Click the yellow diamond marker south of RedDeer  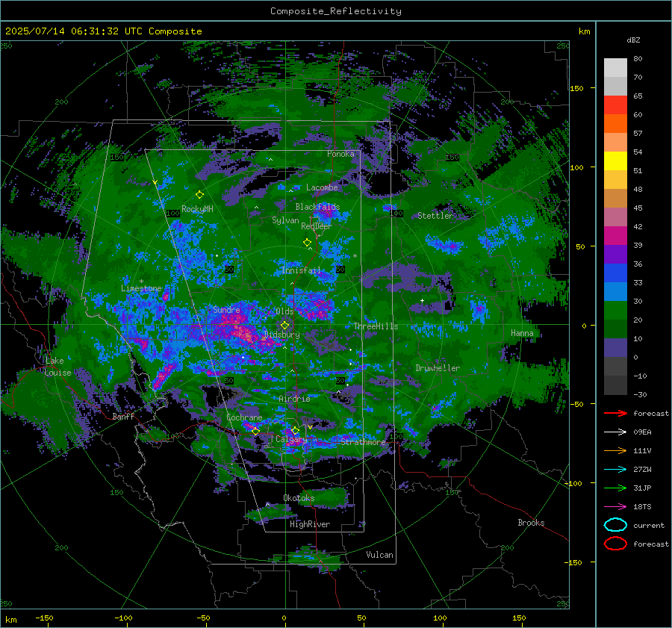(307, 243)
